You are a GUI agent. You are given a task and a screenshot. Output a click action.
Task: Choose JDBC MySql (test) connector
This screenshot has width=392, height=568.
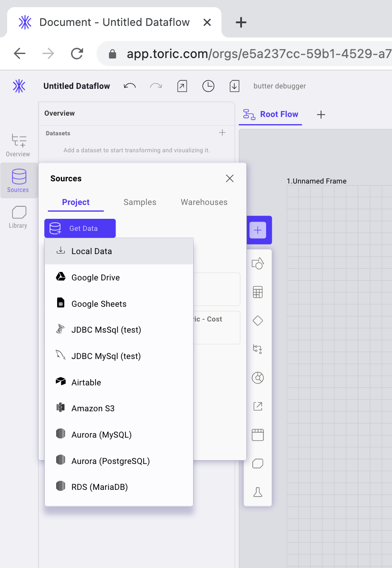coord(119,356)
